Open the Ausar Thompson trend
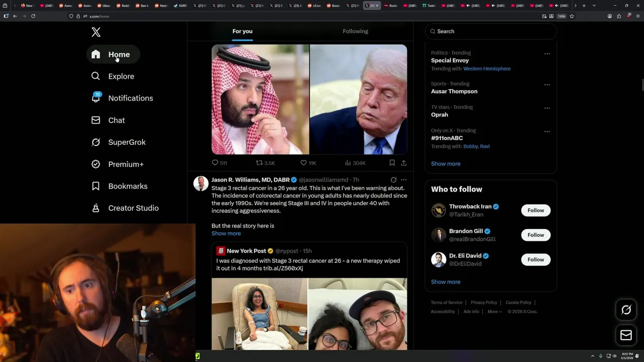 coord(454,92)
